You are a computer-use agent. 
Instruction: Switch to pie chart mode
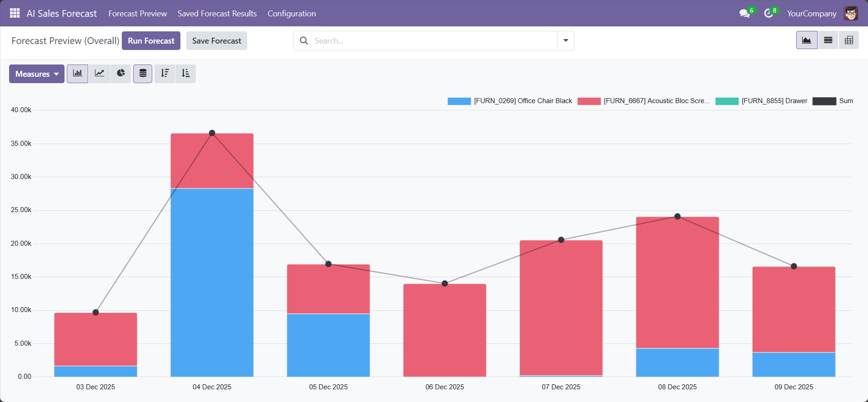click(121, 74)
